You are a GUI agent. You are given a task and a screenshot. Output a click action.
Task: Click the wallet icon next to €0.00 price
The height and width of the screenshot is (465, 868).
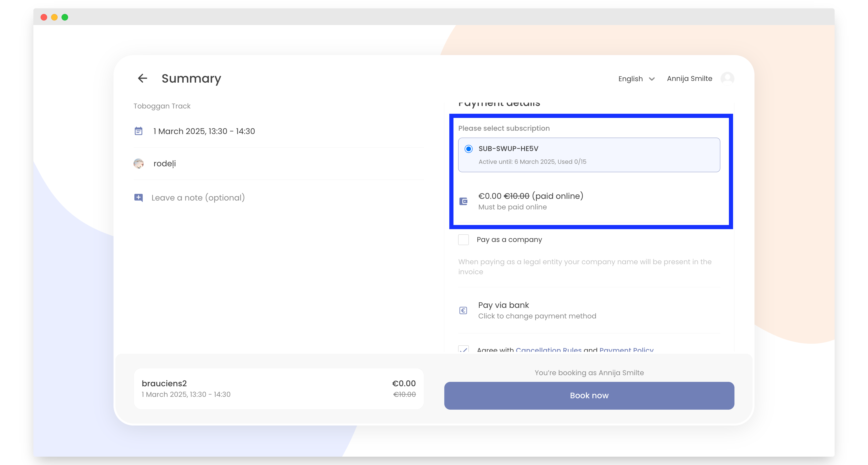pos(463,201)
